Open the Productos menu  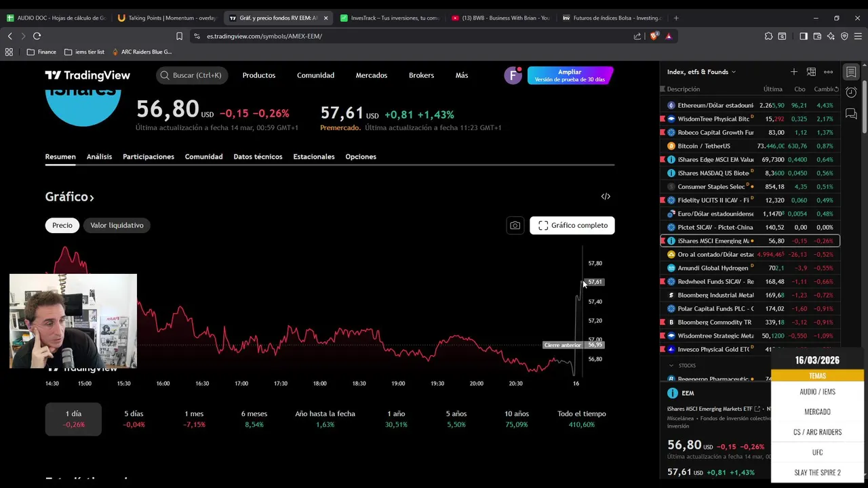click(x=259, y=75)
